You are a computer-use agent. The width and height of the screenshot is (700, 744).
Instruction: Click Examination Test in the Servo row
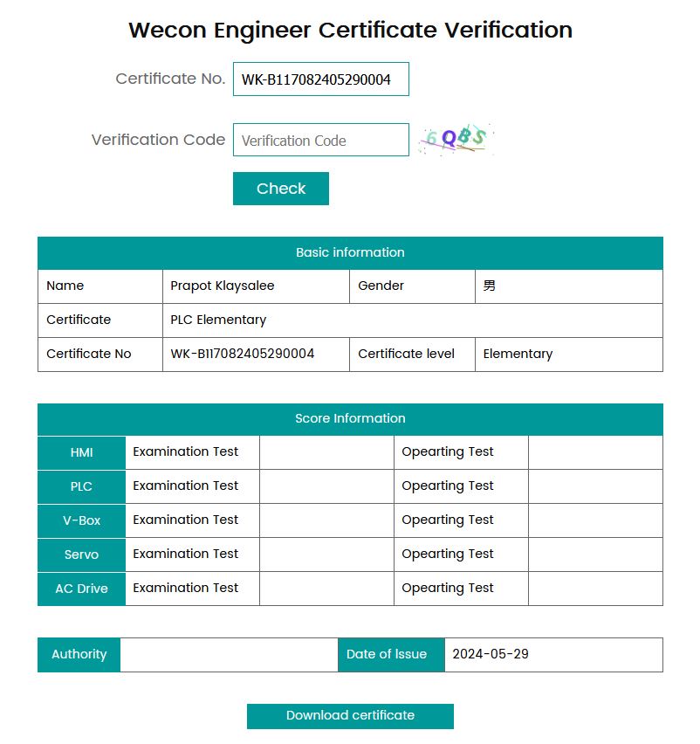186,554
